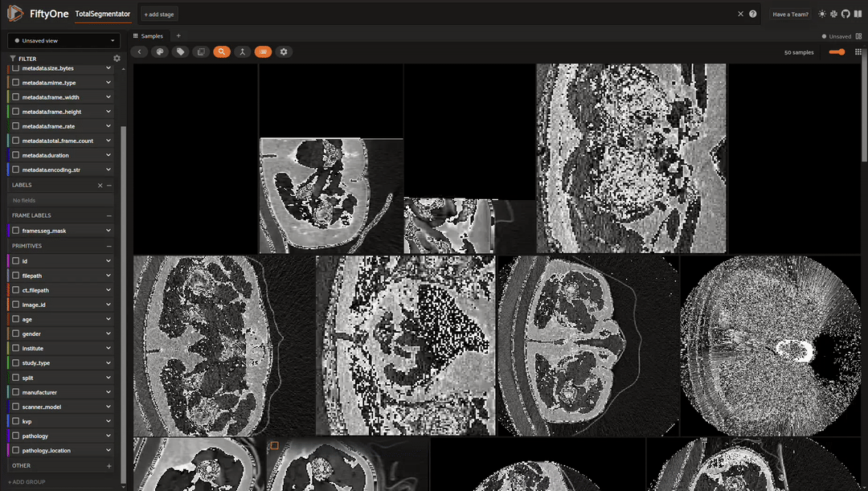
Task: Open the display options gear icon
Action: [284, 51]
